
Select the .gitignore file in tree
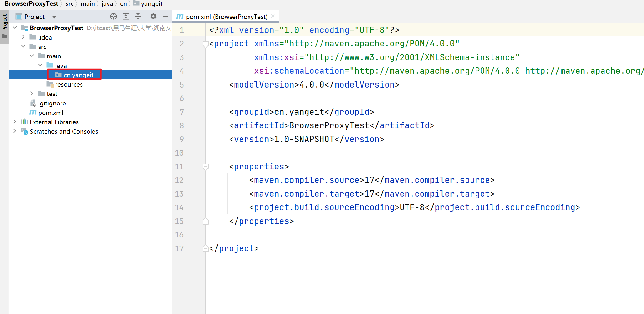click(x=52, y=103)
